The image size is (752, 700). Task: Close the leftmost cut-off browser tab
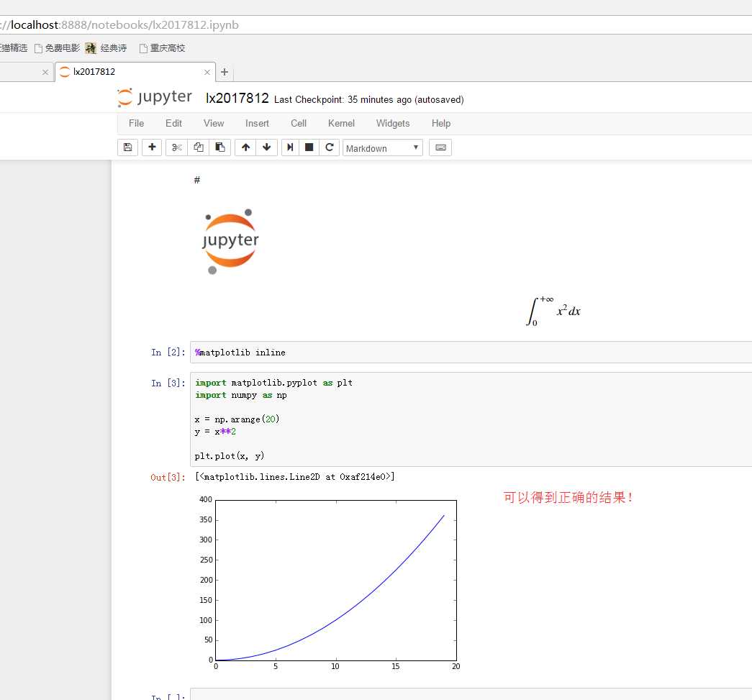[x=45, y=73]
